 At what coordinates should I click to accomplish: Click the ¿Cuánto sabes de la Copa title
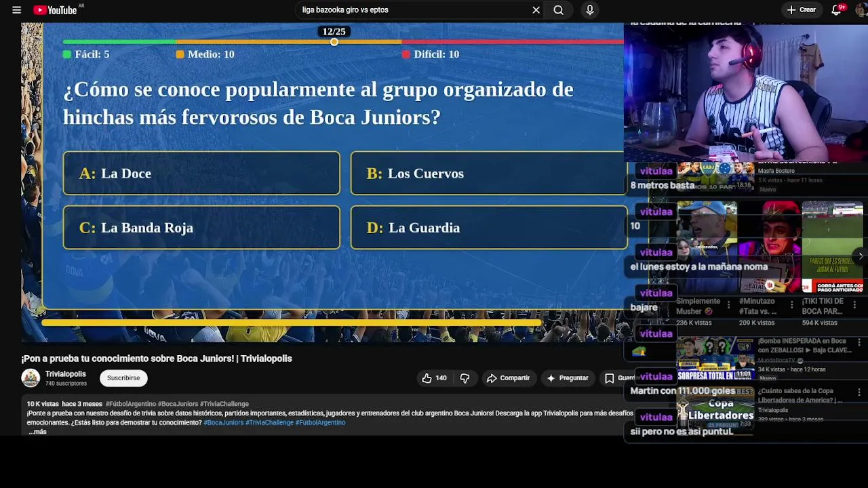coord(800,395)
